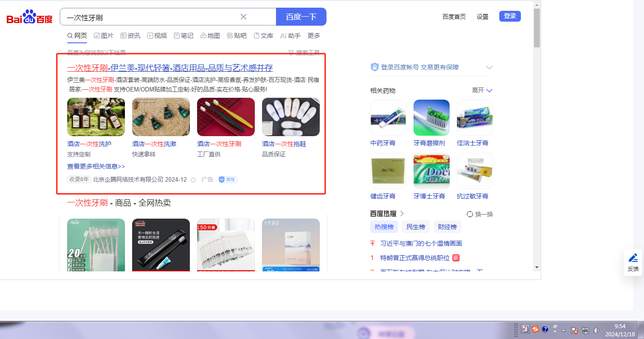Open the 伊兰美 ad result title link

click(x=170, y=68)
